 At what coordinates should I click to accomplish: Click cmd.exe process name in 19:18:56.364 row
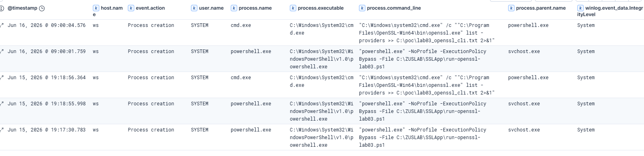(x=241, y=78)
